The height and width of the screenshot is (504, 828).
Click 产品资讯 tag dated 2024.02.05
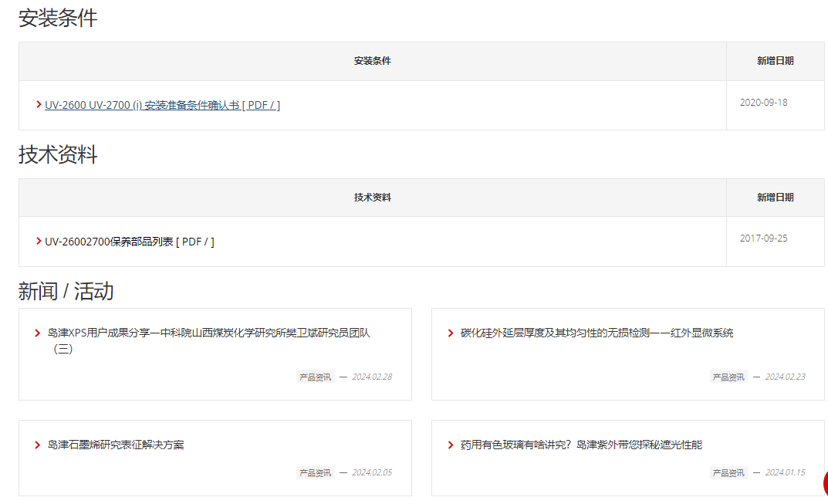click(316, 472)
